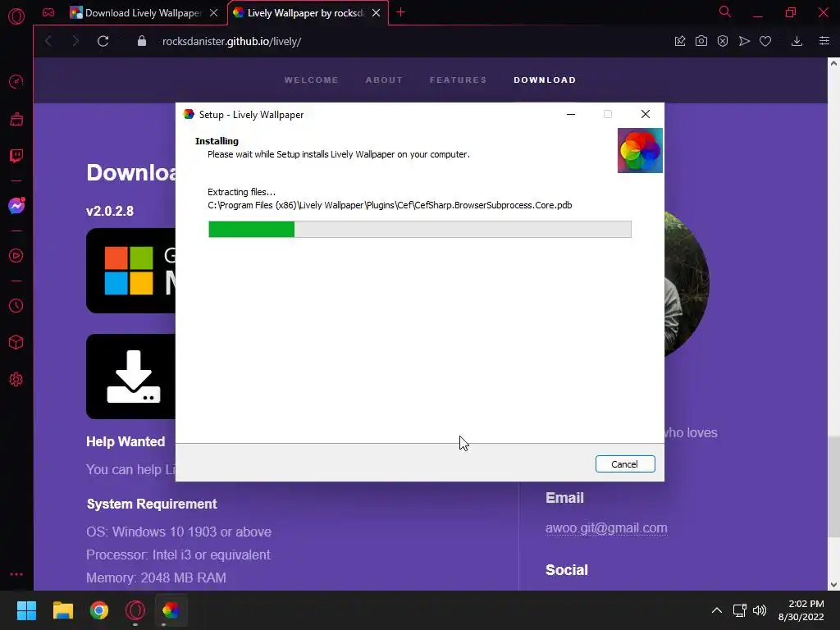Viewport: 840px width, 630px height.
Task: Go forward to the next page
Action: coord(75,41)
